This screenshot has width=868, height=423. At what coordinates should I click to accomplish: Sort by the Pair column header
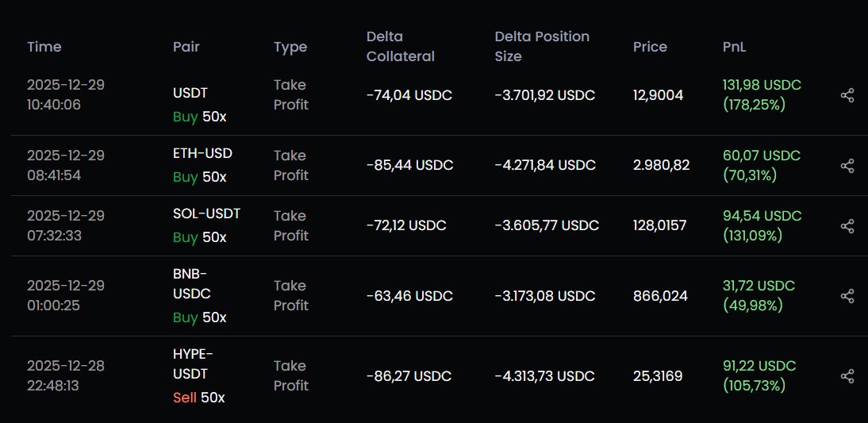[186, 47]
